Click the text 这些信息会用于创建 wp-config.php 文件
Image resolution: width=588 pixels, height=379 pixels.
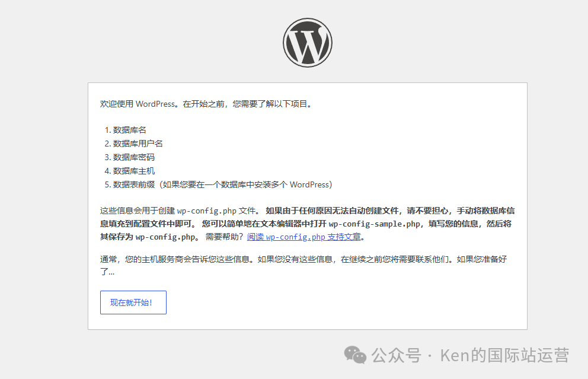(180, 211)
